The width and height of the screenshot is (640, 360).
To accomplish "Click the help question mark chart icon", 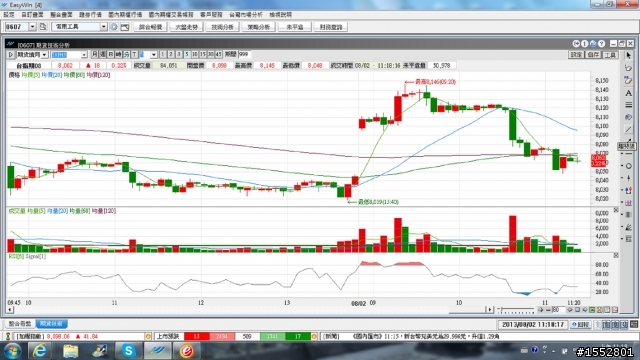I will 601,44.
